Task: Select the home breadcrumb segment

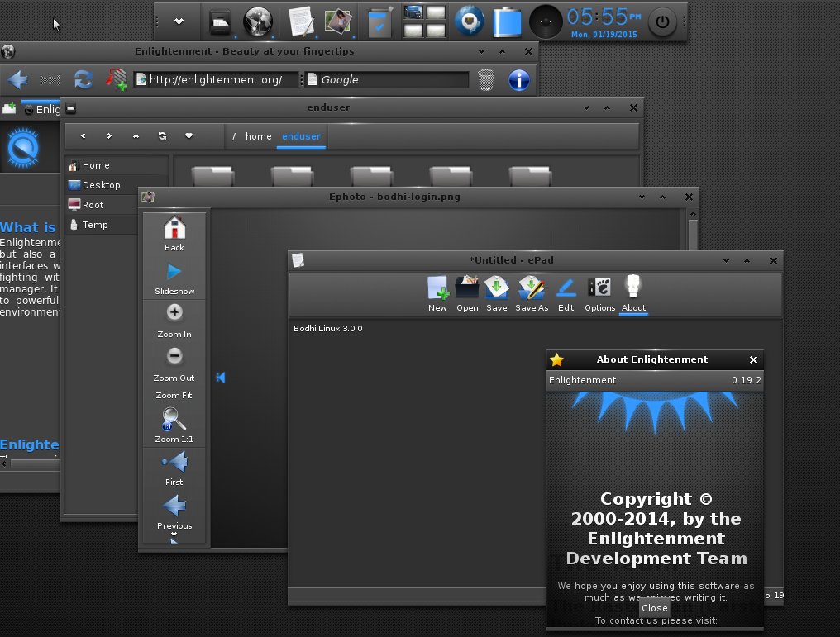Action: (x=258, y=136)
